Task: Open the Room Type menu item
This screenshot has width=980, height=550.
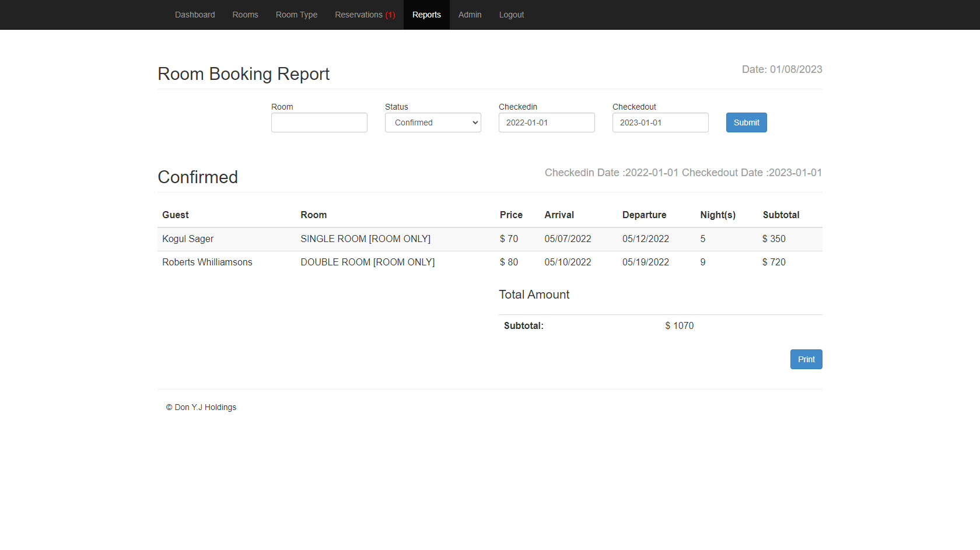Action: [296, 15]
